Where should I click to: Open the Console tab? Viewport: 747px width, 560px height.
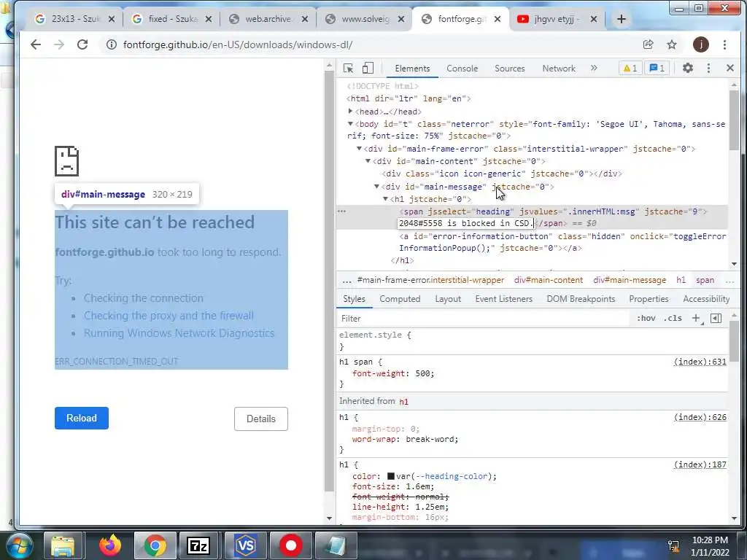tap(462, 69)
